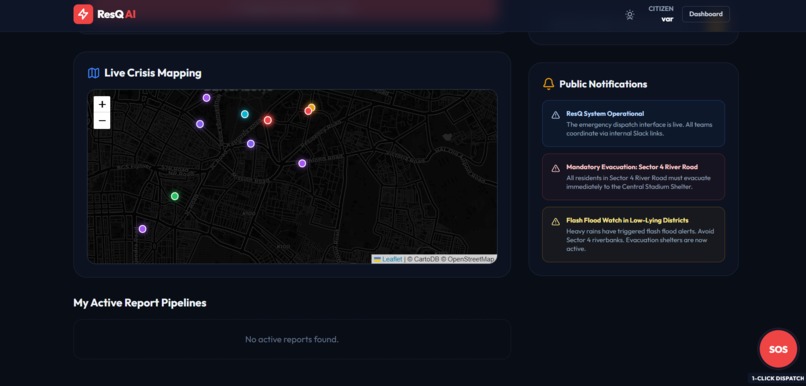Click the 'No active reports found.' message
806x386 pixels.
click(292, 339)
